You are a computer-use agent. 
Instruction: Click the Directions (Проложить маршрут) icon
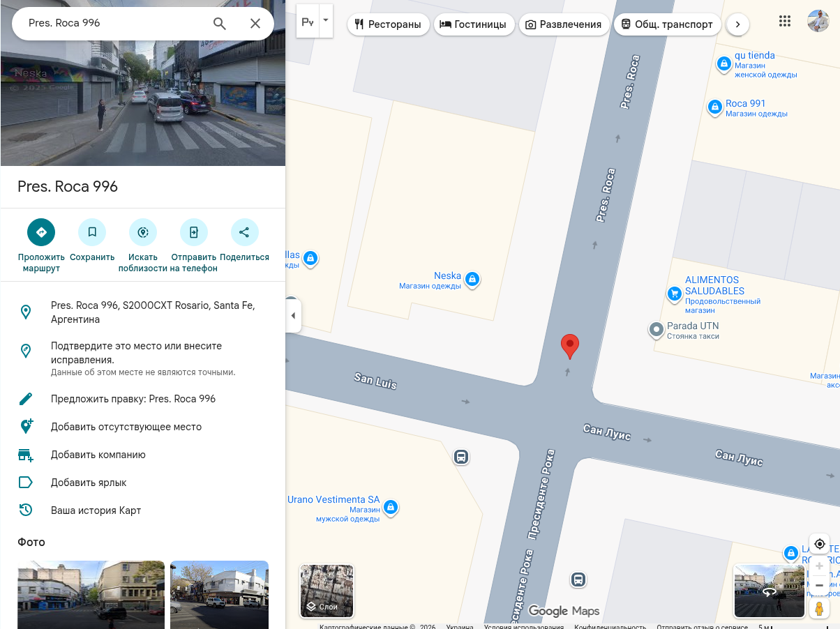pyautogui.click(x=41, y=232)
